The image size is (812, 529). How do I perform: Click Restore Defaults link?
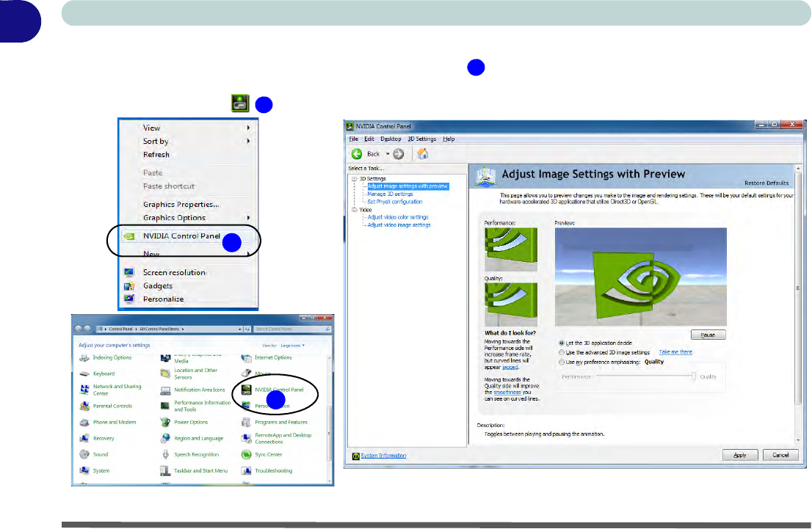[x=766, y=183]
